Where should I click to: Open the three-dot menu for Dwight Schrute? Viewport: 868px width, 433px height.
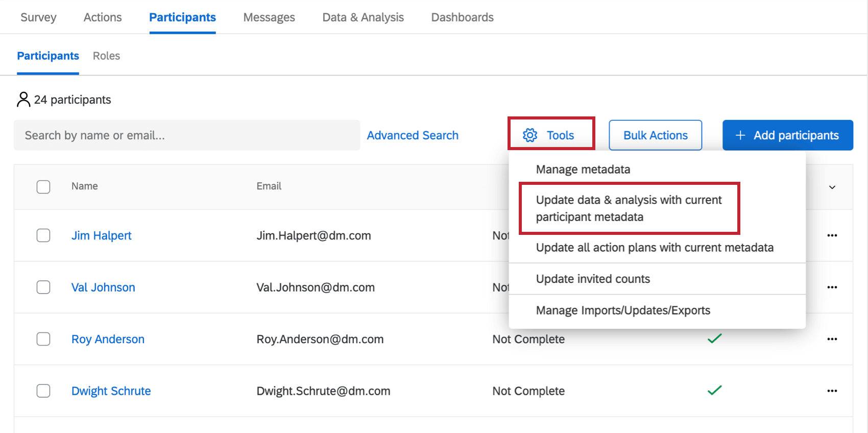coord(832,391)
